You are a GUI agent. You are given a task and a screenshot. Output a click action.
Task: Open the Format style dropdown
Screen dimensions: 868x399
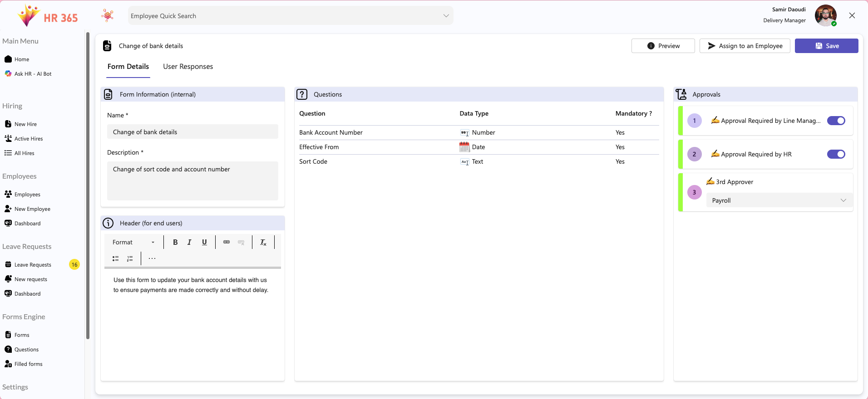click(x=133, y=242)
